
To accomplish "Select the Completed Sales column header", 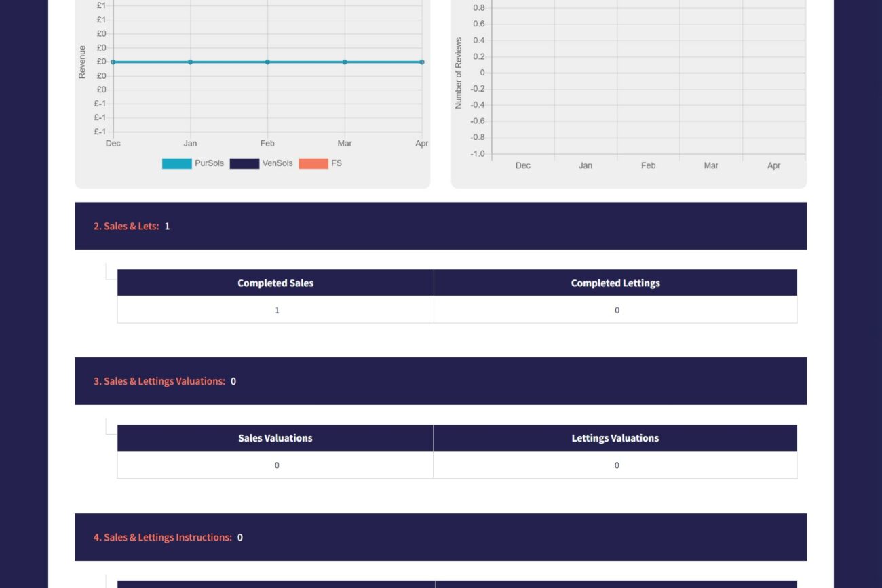I will coord(275,283).
